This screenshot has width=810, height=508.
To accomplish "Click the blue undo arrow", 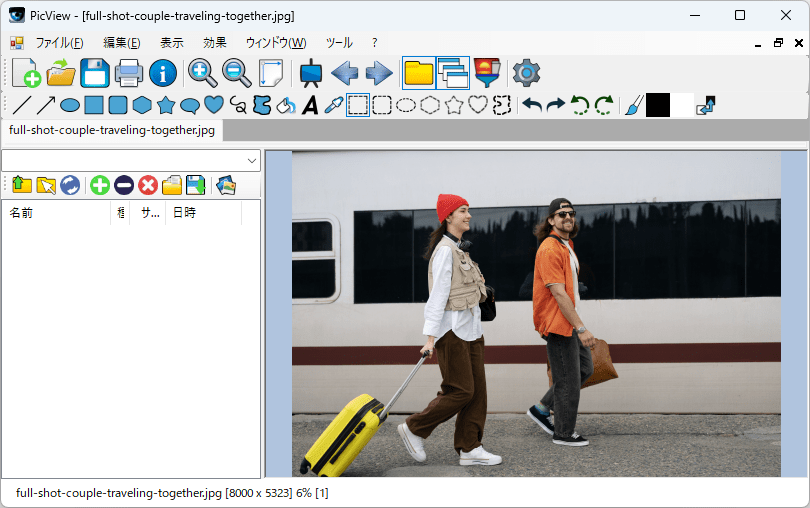I will (532, 105).
